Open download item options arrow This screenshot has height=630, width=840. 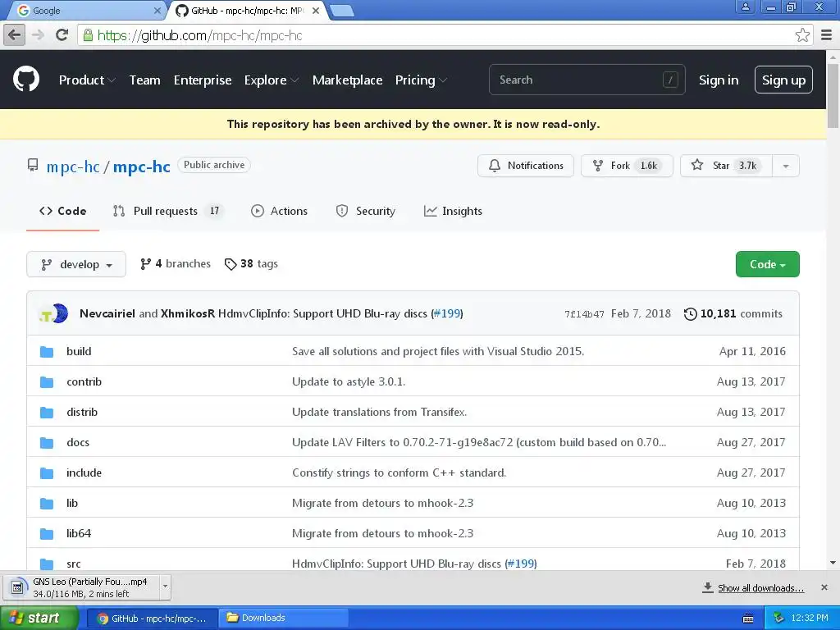165,587
